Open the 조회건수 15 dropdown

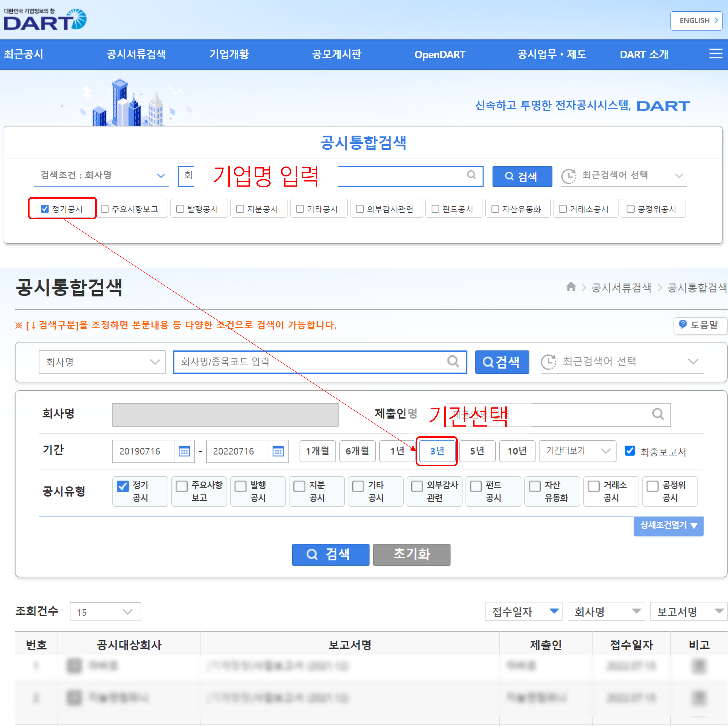pyautogui.click(x=105, y=612)
